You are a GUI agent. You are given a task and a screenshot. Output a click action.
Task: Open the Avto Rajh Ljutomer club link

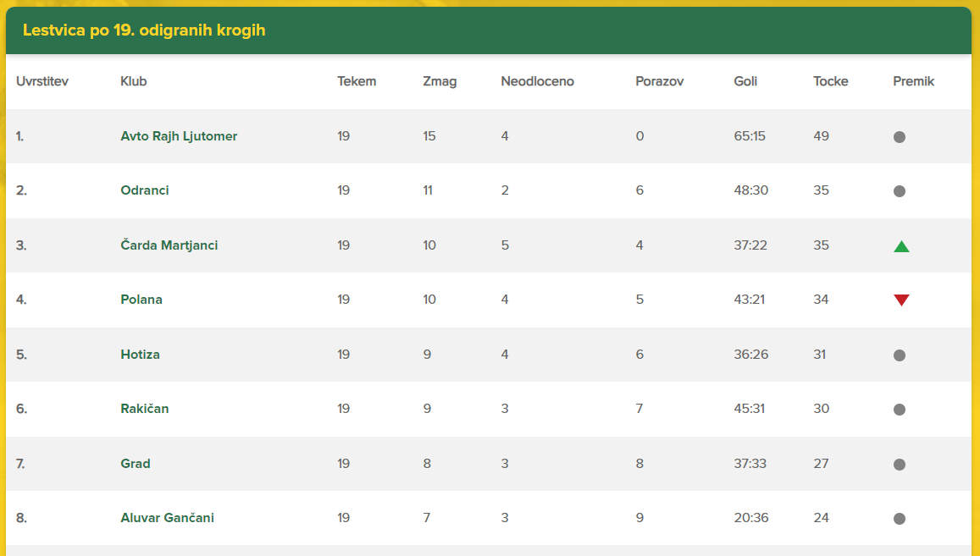pyautogui.click(x=179, y=136)
